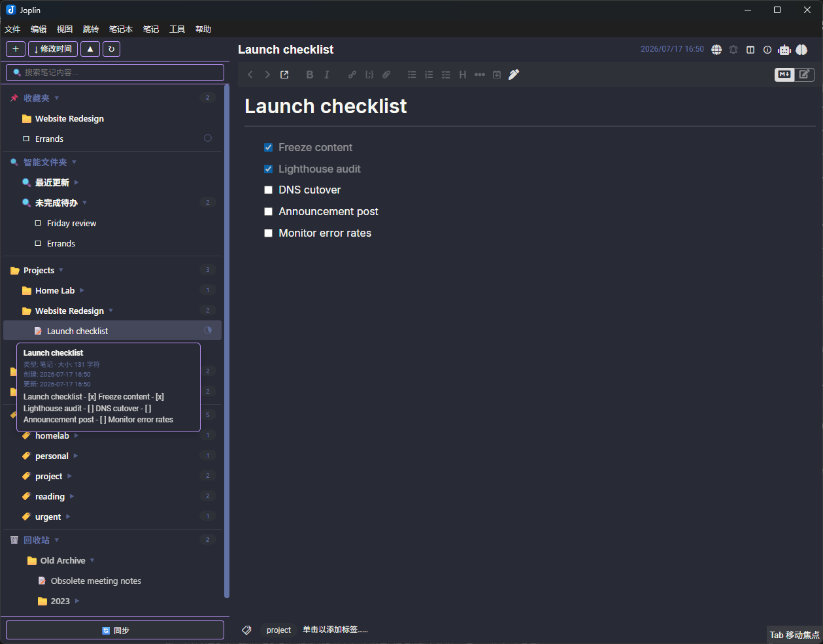Collapse the Projects notebook

pos(61,270)
